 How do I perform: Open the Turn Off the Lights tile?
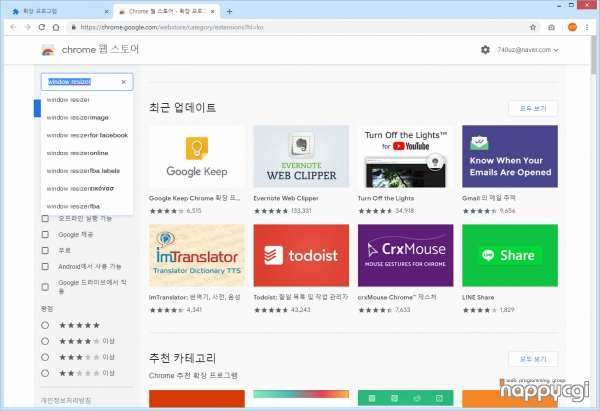pyautogui.click(x=406, y=156)
